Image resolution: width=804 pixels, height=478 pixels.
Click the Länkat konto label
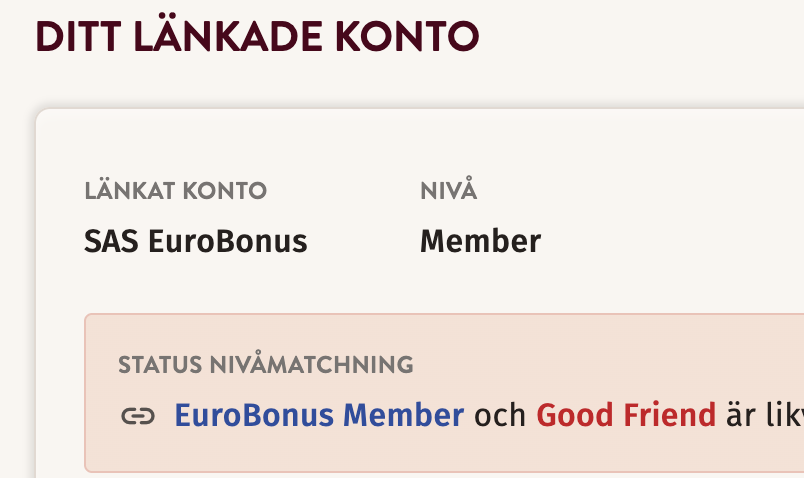coord(175,190)
